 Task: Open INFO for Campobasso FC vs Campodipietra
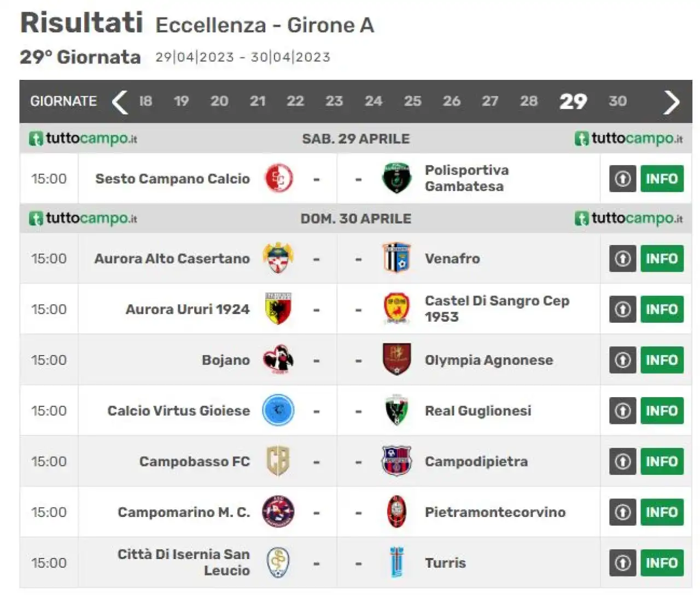point(662,461)
